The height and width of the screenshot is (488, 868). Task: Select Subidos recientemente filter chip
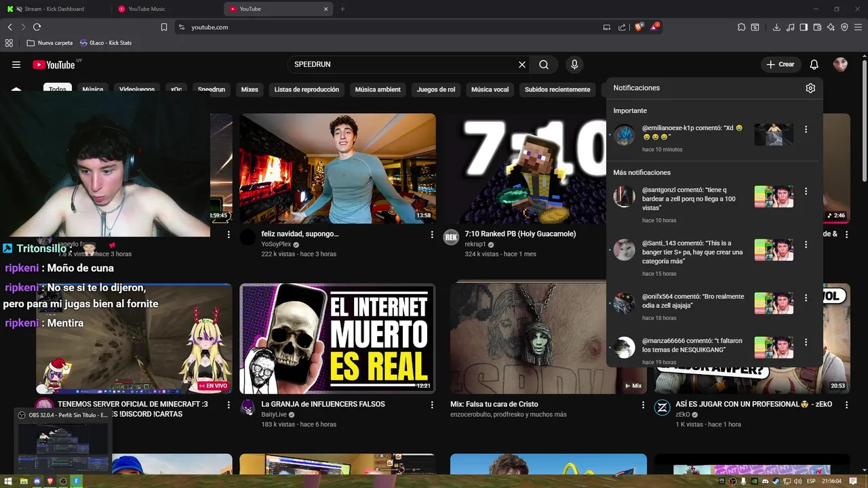tap(557, 89)
